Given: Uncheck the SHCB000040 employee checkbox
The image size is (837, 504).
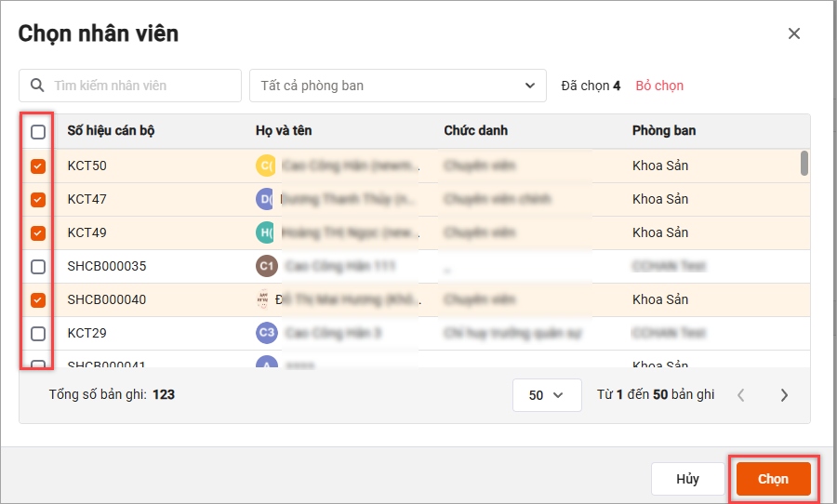Looking at the screenshot, I should point(38,299).
